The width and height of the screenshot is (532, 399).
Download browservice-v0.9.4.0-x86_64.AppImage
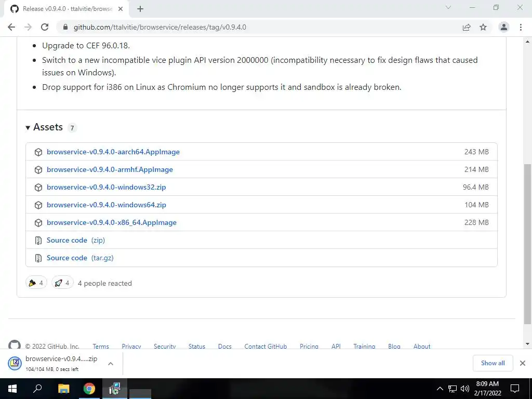point(112,222)
